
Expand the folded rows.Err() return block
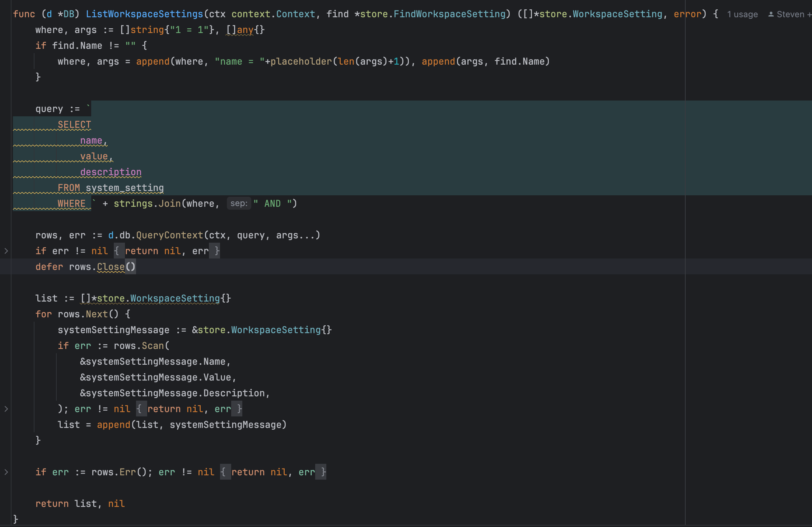click(x=6, y=472)
